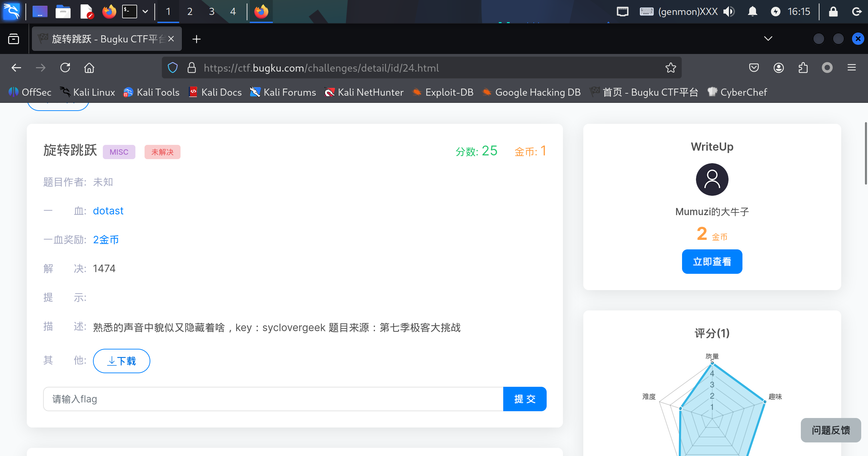Click the 下载 download button
Image resolution: width=868 pixels, height=456 pixels.
pos(121,361)
